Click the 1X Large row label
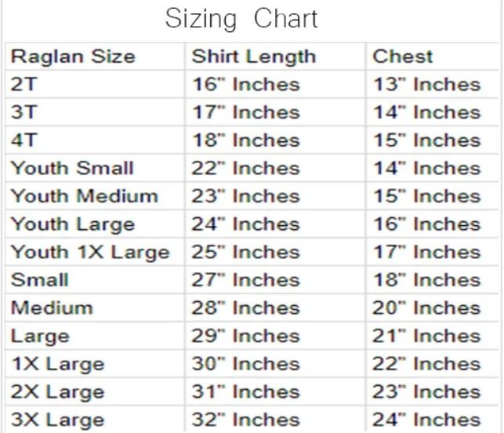Image resolution: width=504 pixels, height=433 pixels. (58, 365)
